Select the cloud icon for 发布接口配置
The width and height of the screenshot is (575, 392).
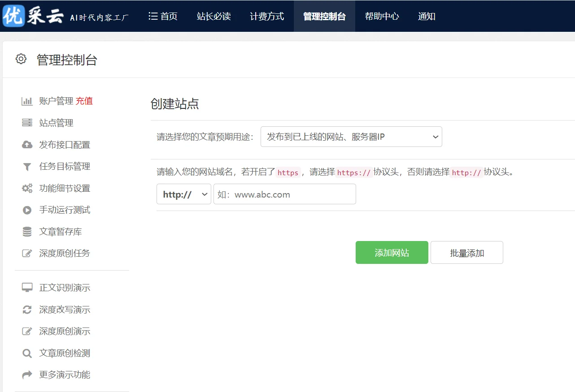(27, 145)
